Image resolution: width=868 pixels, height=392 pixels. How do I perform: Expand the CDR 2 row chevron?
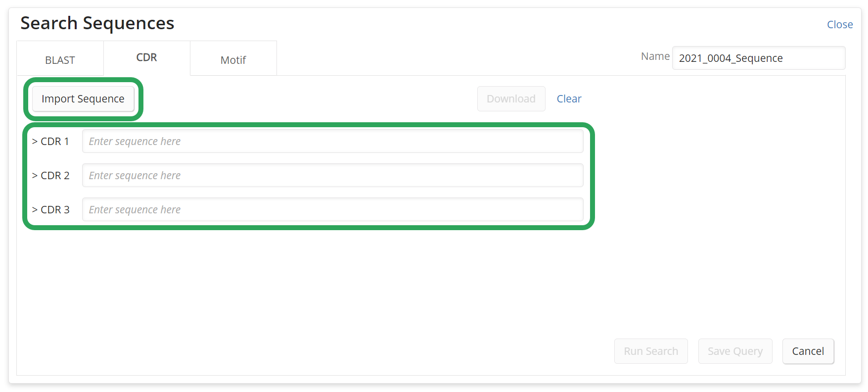click(35, 176)
